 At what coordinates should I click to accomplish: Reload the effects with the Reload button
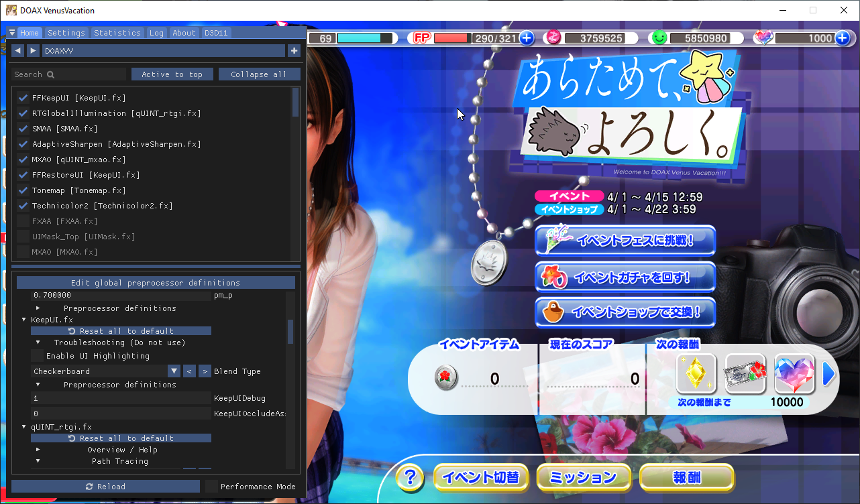tap(105, 487)
